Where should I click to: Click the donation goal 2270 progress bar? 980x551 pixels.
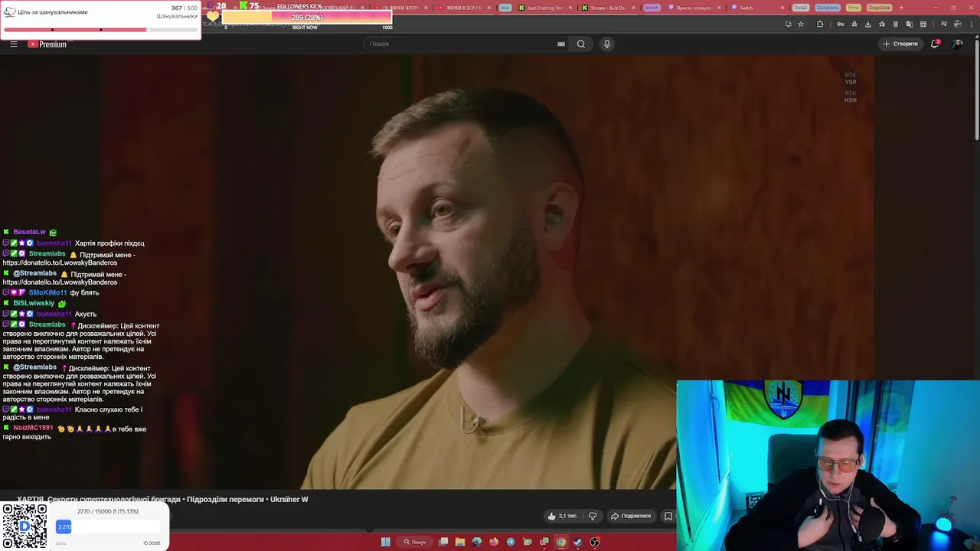(108, 527)
